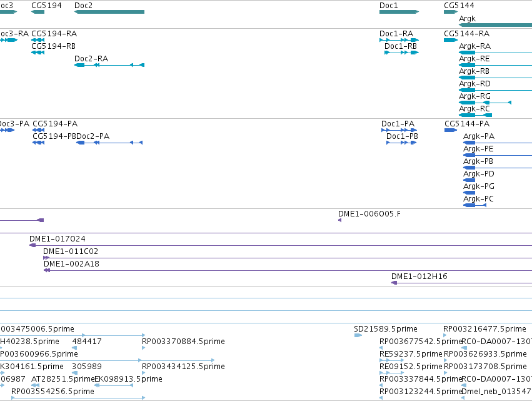Select the Doc1-PA protein label
This screenshot has height=401, width=532.
point(398,124)
